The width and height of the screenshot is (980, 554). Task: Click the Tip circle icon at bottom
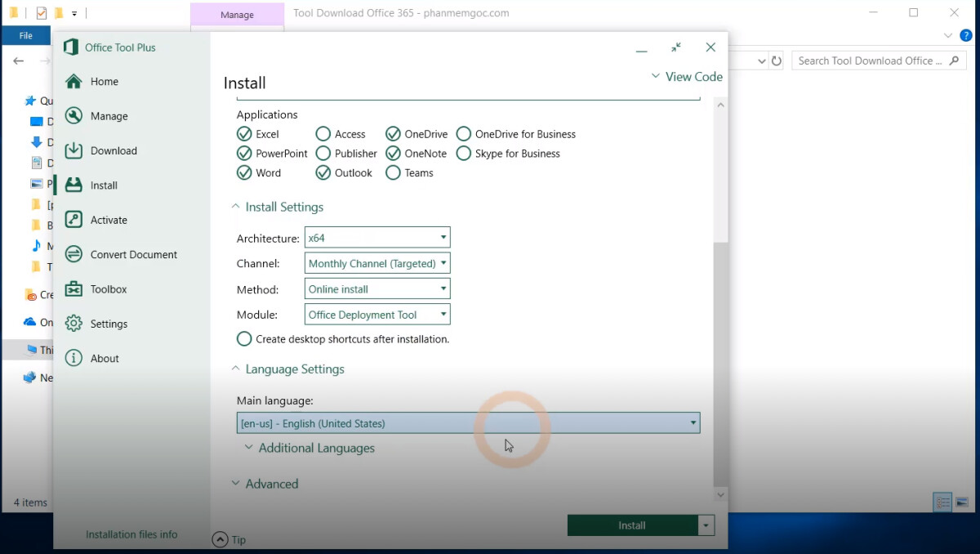pos(219,539)
